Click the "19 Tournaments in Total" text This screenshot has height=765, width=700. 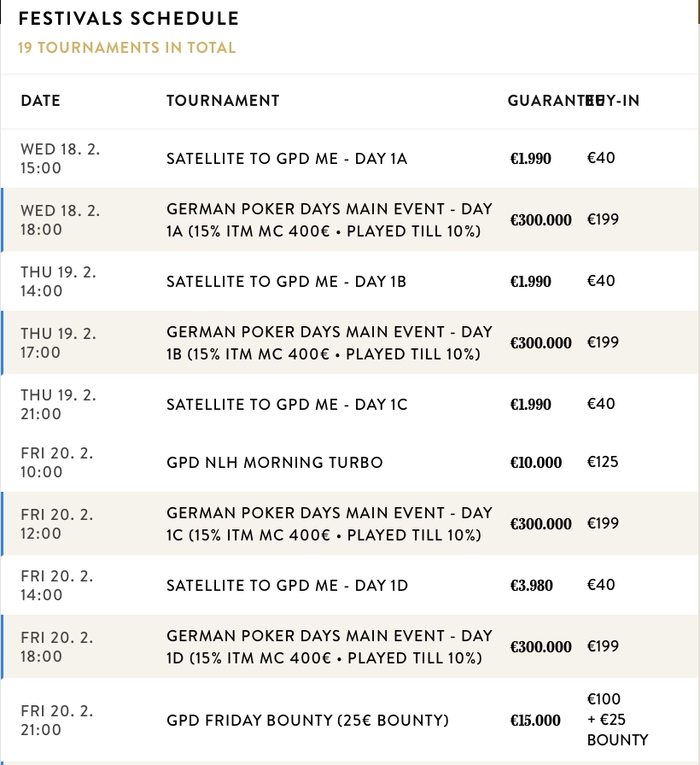[126, 48]
